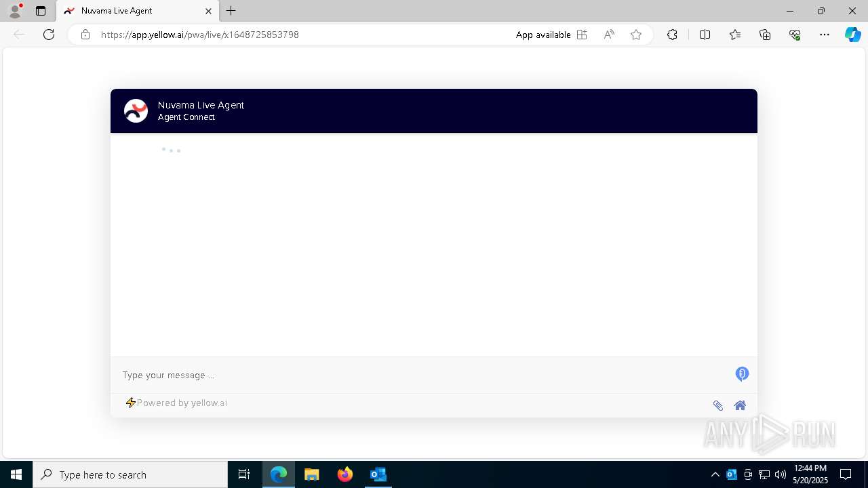Click the Outlook tray icon

point(732,474)
